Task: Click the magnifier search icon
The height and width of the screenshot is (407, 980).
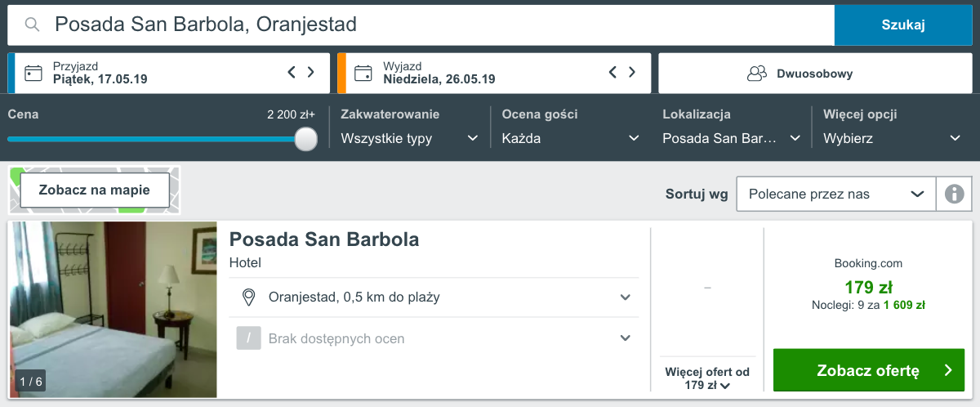Action: pyautogui.click(x=32, y=25)
